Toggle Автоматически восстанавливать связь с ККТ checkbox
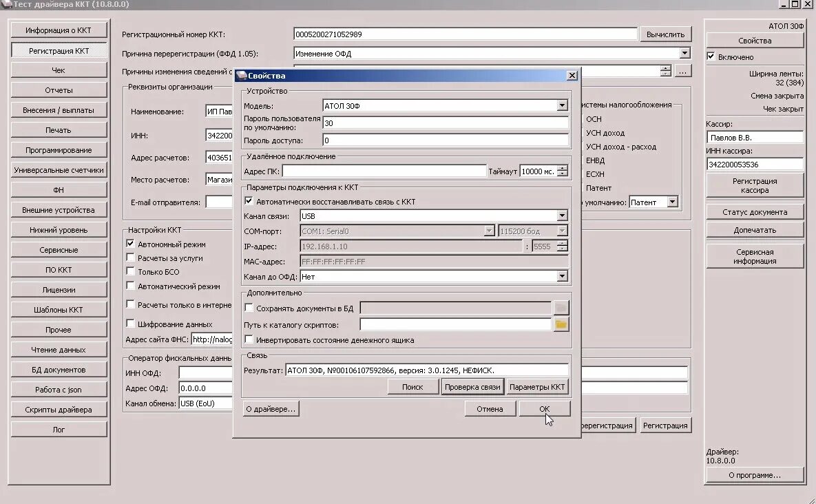Image resolution: width=816 pixels, height=504 pixels. pyautogui.click(x=249, y=201)
